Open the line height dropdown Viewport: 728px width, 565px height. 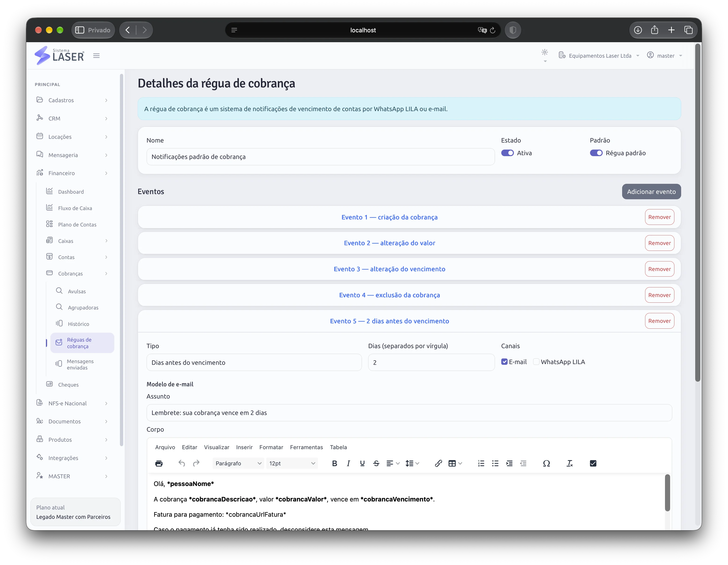coord(412,463)
